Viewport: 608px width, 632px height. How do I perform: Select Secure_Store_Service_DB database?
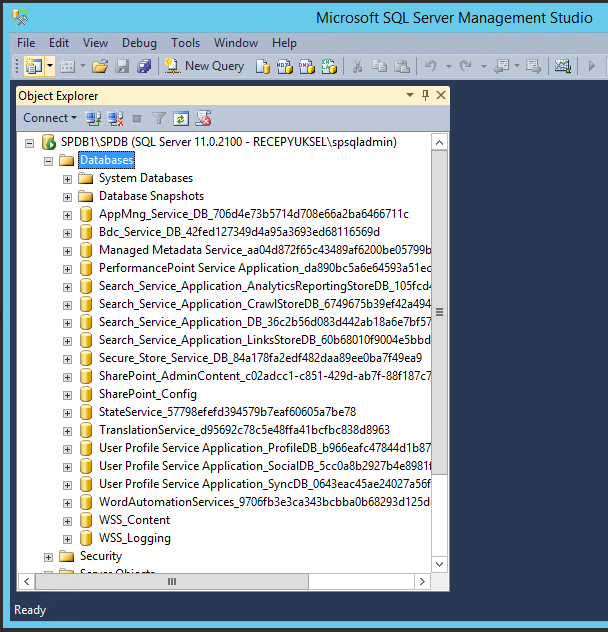pyautogui.click(x=260, y=358)
